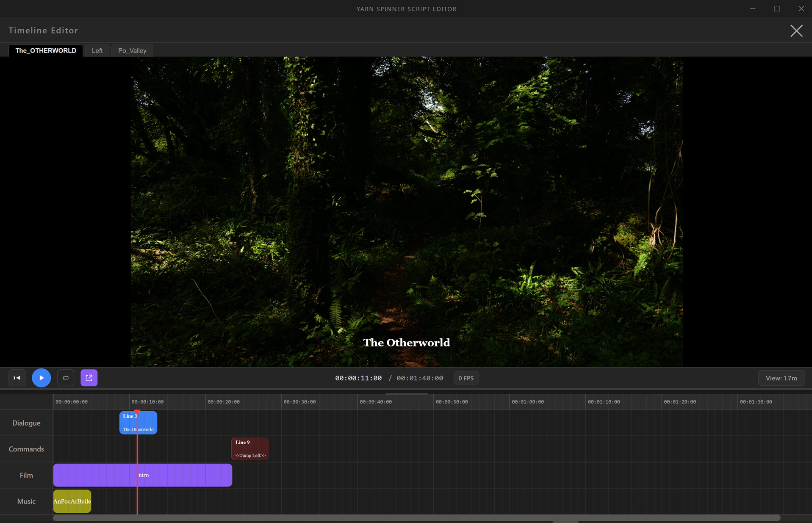Switch to the Po_Valley tab

(x=132, y=50)
